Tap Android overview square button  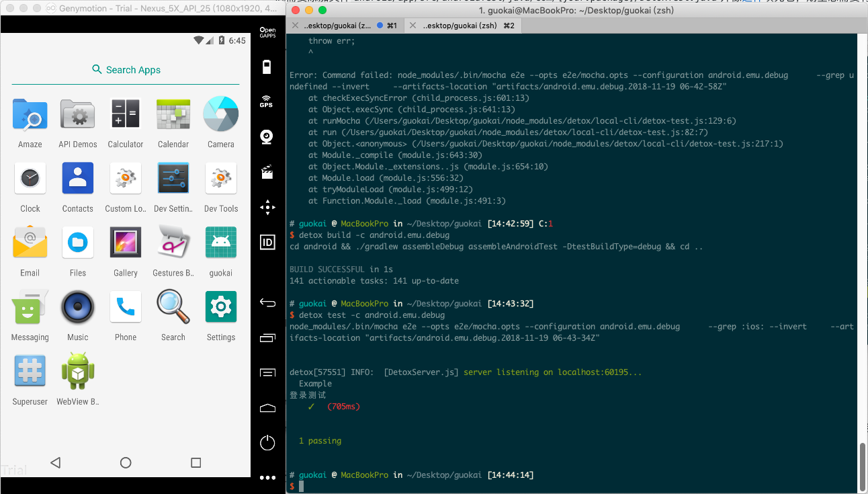[196, 462]
